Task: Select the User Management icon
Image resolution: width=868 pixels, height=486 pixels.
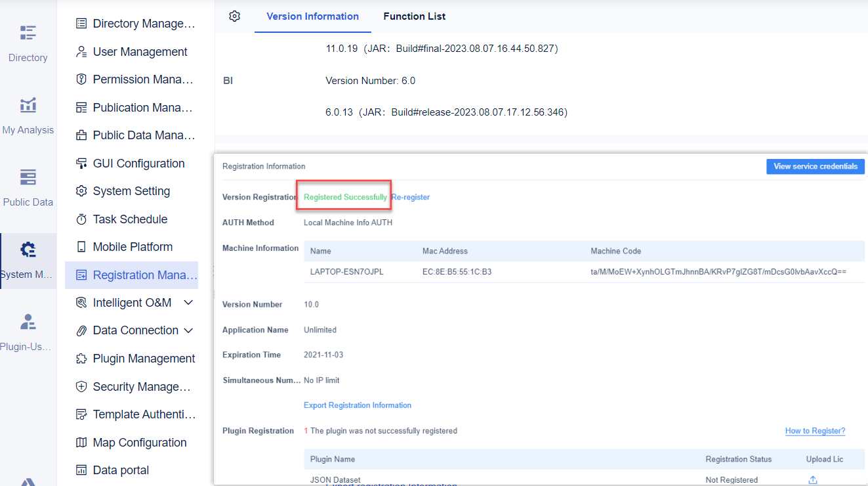Action: pyautogui.click(x=81, y=51)
